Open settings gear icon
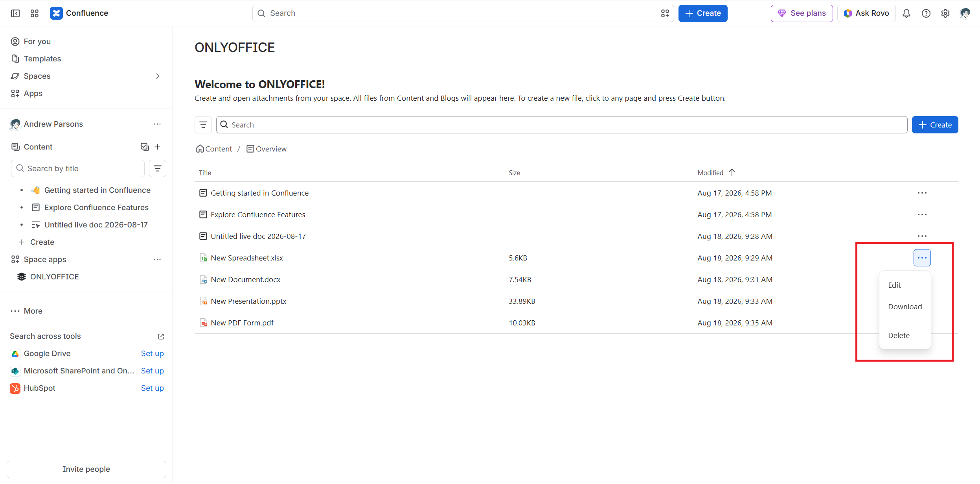 pyautogui.click(x=945, y=13)
